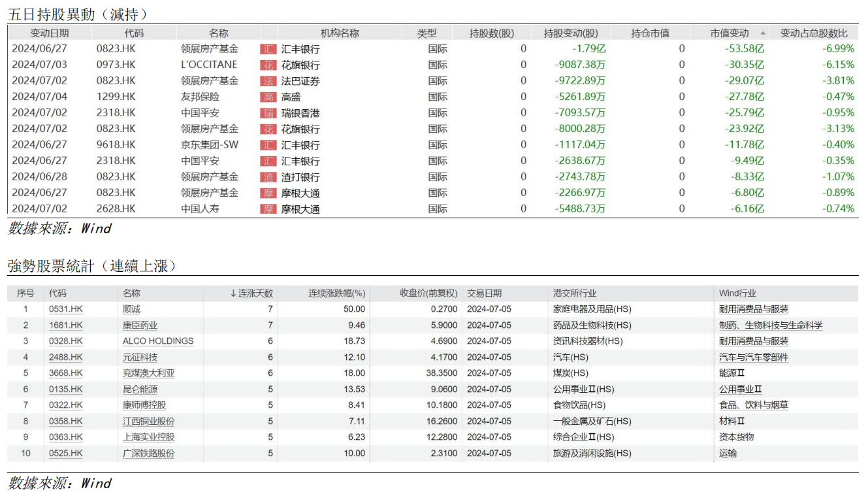Click the 持股数(股) column header
The height and width of the screenshot is (496, 868).
point(492,33)
